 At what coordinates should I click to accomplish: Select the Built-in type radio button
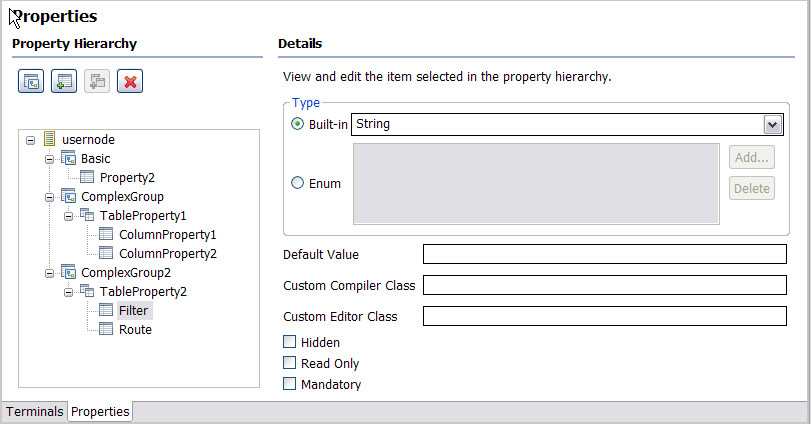297,124
